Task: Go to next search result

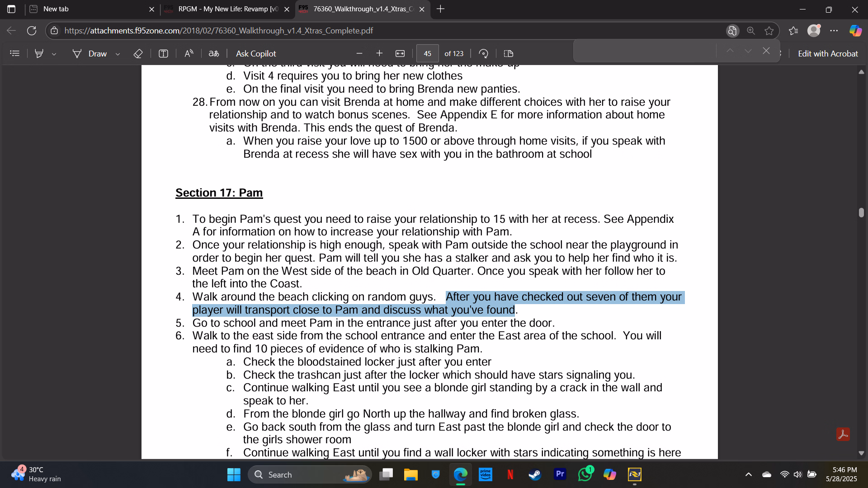Action: [x=748, y=51]
